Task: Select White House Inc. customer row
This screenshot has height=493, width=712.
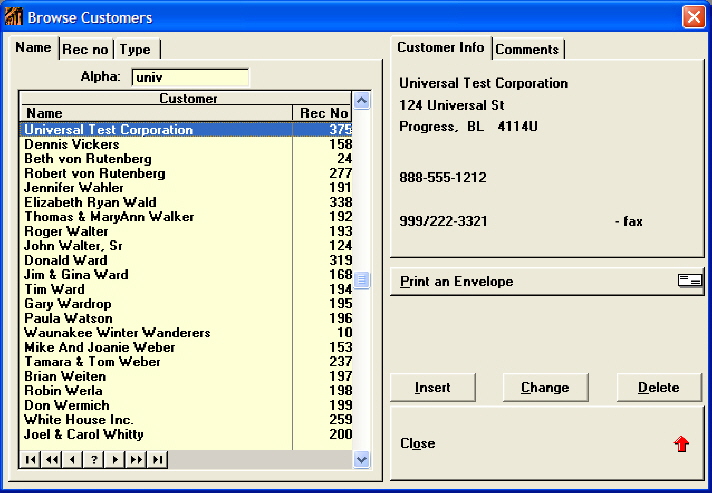Action: (78, 420)
